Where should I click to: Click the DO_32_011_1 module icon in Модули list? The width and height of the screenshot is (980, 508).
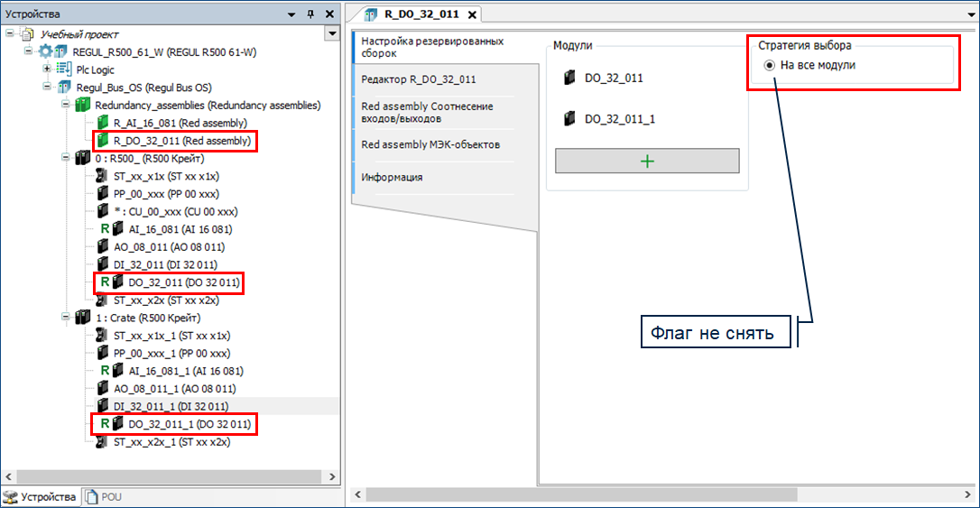(569, 119)
